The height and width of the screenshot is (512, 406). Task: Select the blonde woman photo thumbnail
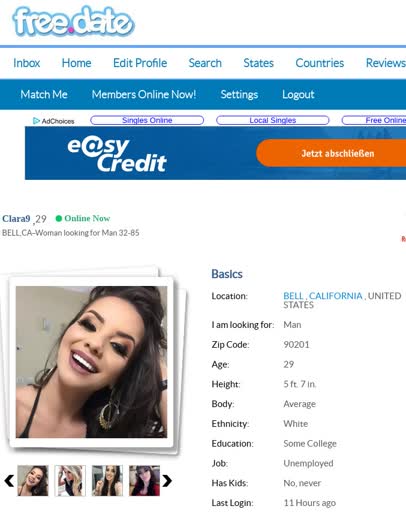[x=70, y=480]
